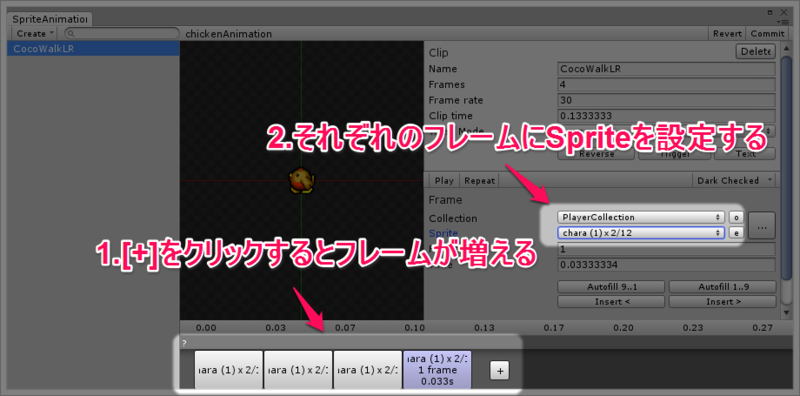Click the chicken sprite in preview
800x396 pixels.
302,181
